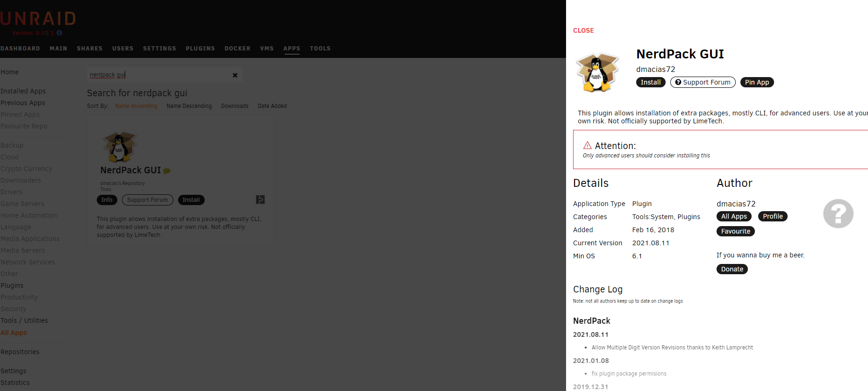
Task: Select the Media Applications category
Action: [x=30, y=239]
